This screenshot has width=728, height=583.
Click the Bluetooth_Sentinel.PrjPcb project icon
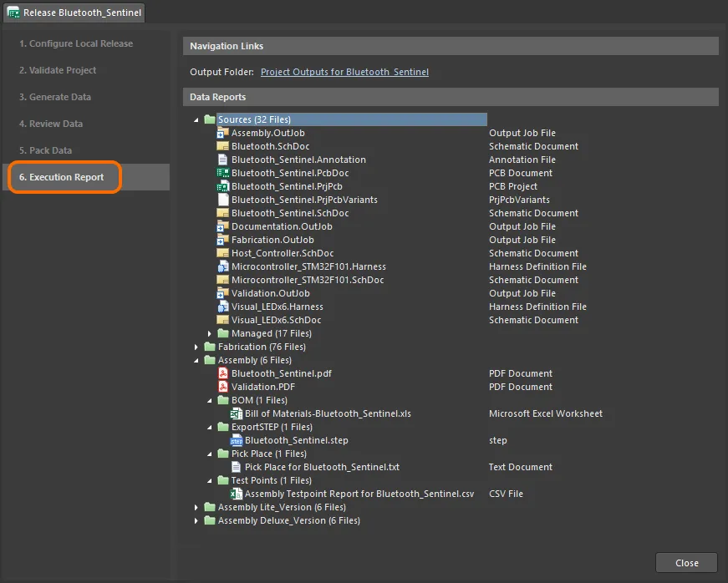pyautogui.click(x=222, y=186)
